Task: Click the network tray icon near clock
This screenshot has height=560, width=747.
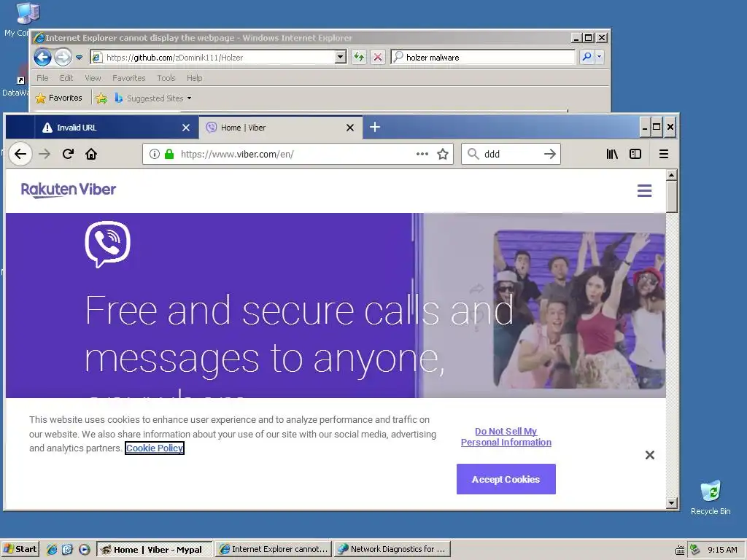Action: pyautogui.click(x=695, y=549)
